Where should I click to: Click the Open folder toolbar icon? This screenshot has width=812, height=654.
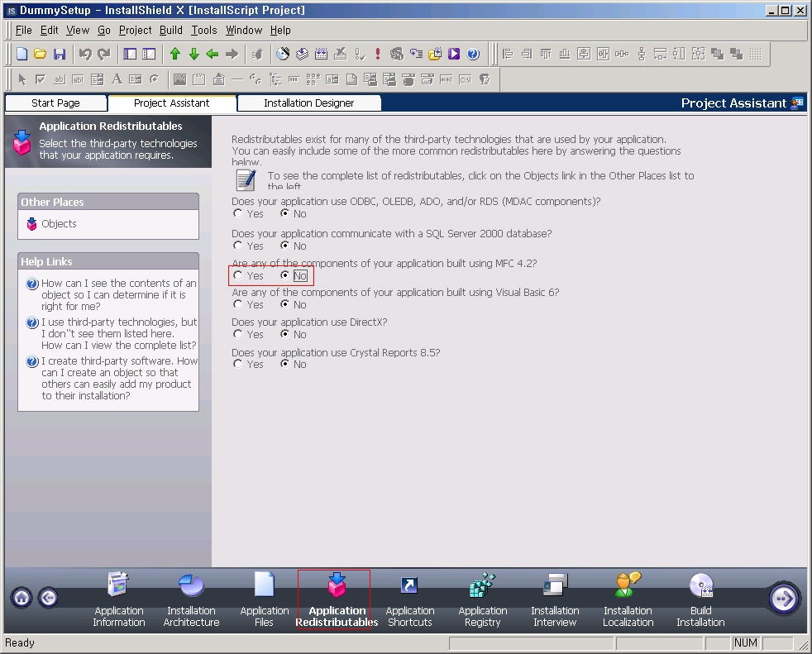coord(41,54)
